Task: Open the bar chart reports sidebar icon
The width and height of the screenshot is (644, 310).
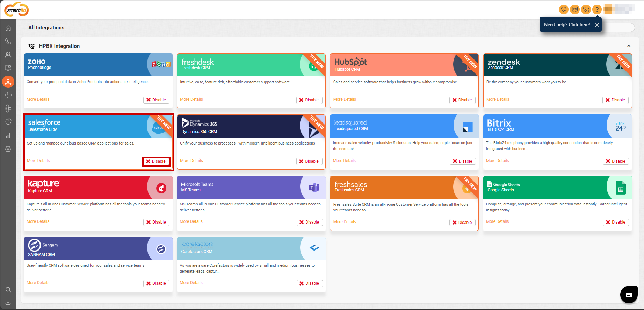Action: [x=8, y=135]
